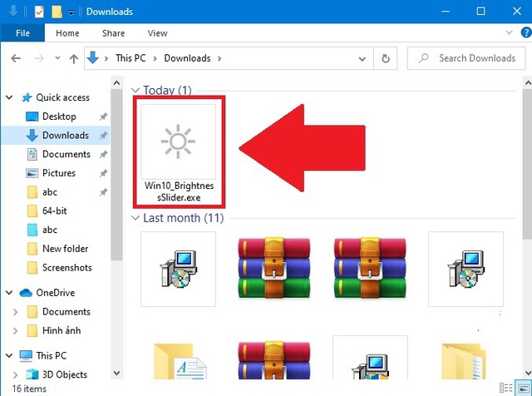
Task: Open the File menu
Action: (x=22, y=33)
